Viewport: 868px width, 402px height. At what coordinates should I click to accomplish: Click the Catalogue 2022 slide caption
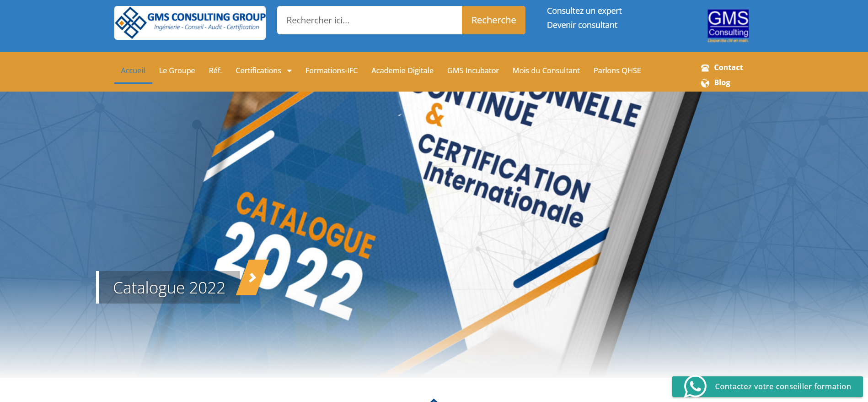point(169,288)
